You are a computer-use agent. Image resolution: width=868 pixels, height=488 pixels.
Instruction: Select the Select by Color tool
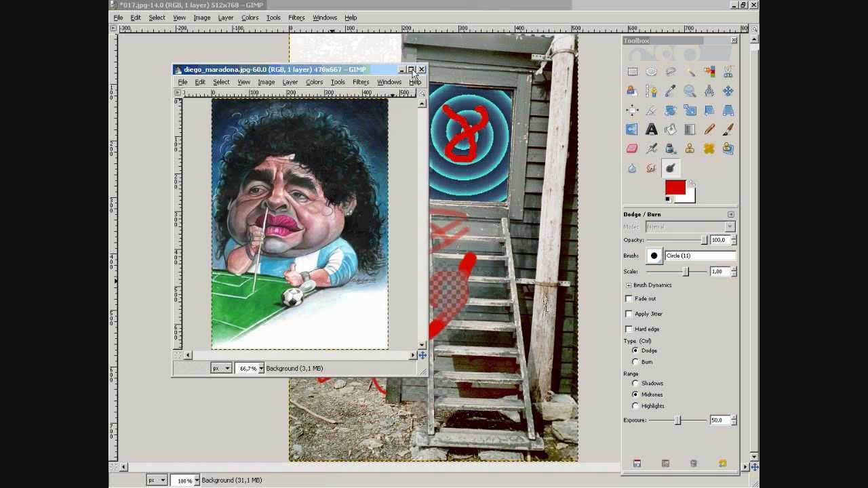click(709, 72)
